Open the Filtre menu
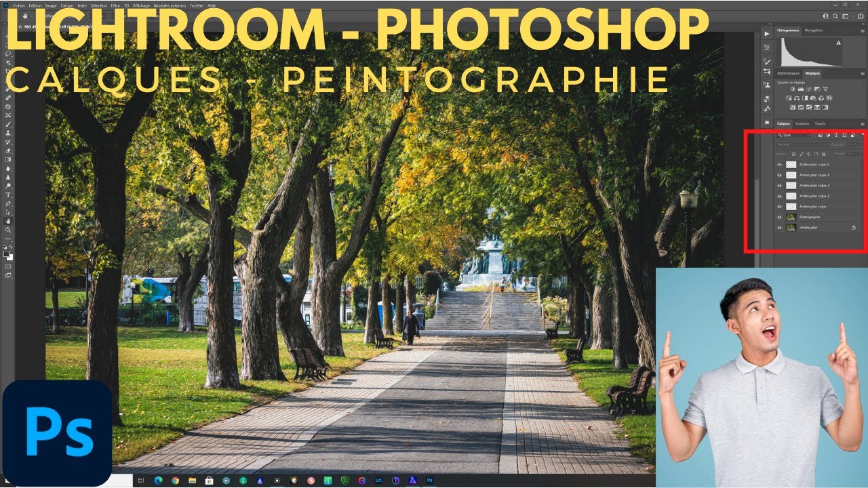868x488 pixels. pyautogui.click(x=115, y=5)
